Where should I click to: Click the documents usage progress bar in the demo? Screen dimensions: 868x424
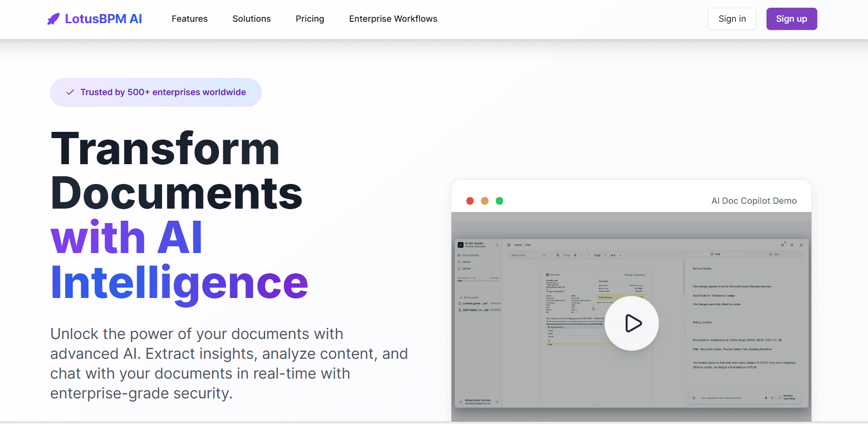point(478,281)
